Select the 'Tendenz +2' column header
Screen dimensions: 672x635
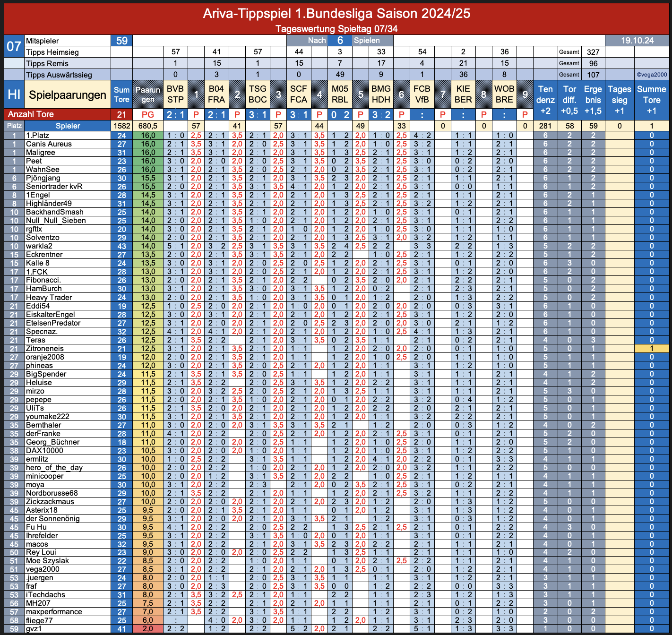coord(545,100)
